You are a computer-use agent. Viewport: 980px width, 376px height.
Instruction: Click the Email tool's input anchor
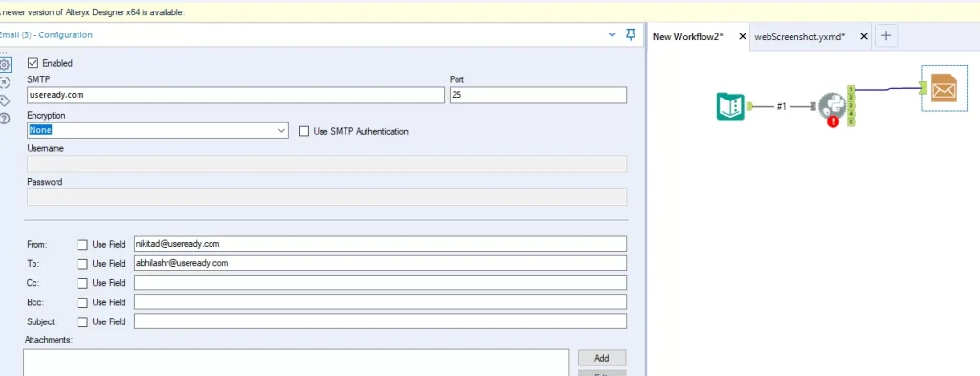[x=924, y=89]
